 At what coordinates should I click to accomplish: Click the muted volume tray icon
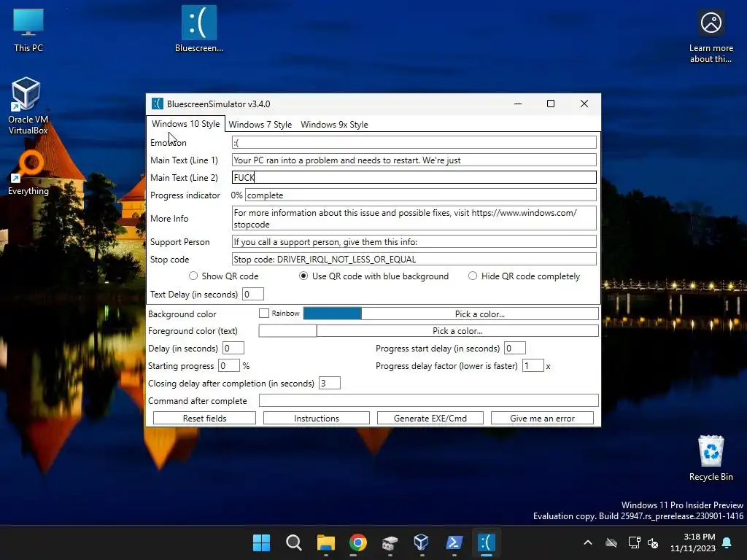coord(653,542)
